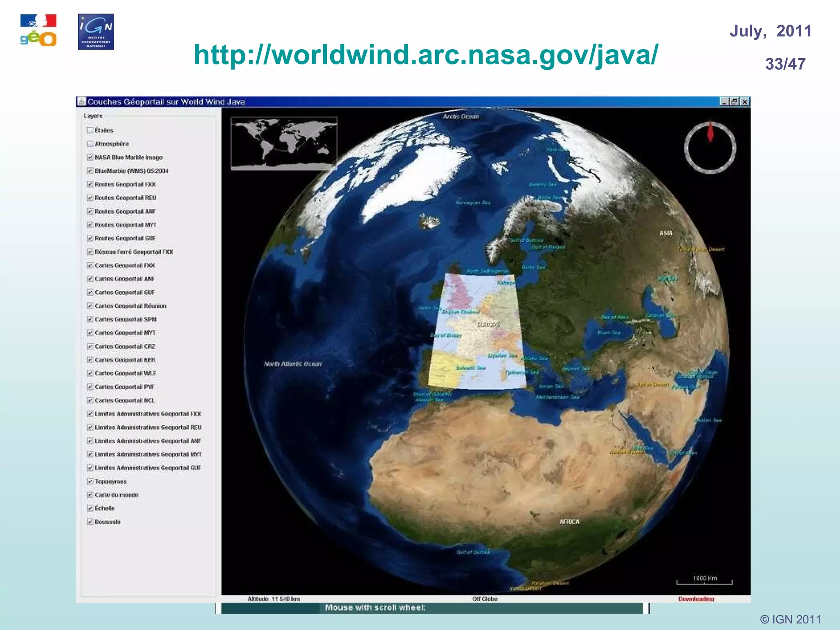
Task: Toggle Limites Administratives Geoportail REU checkbox
Action: [x=90, y=427]
